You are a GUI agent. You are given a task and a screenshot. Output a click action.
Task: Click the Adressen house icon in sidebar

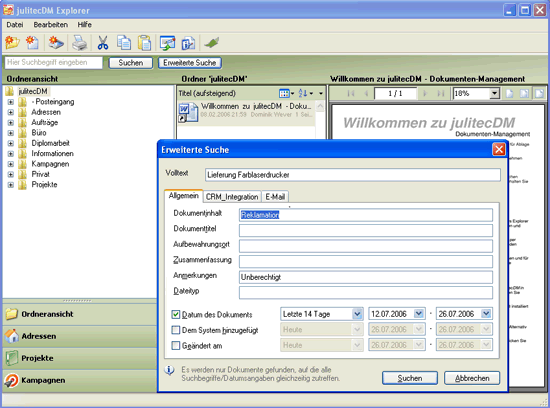point(11,336)
